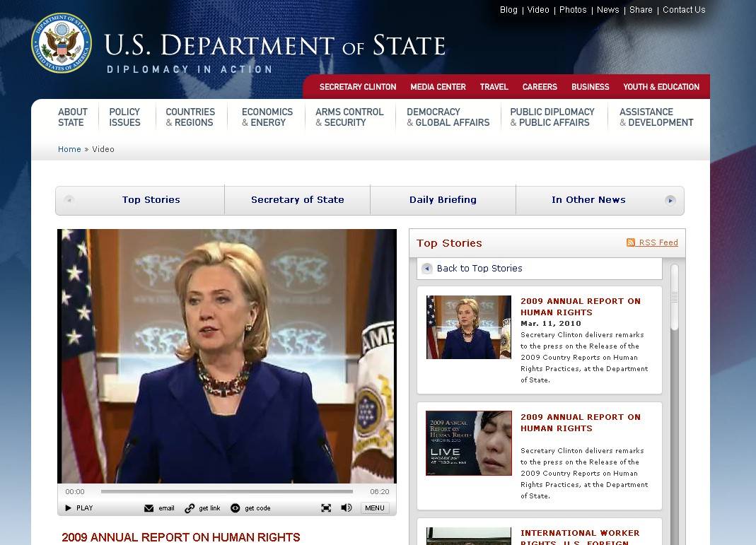The width and height of the screenshot is (756, 545).
Task: Click the Blog link at top
Action: click(x=508, y=10)
